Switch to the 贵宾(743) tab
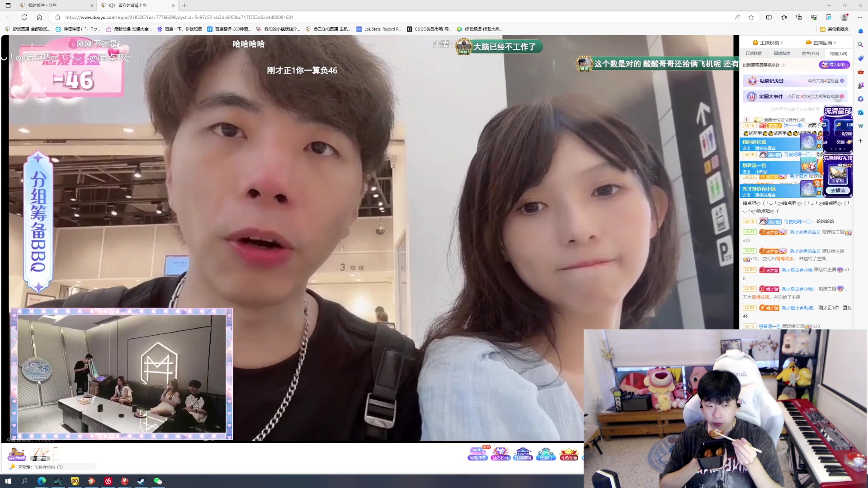The height and width of the screenshot is (488, 868). [810, 53]
